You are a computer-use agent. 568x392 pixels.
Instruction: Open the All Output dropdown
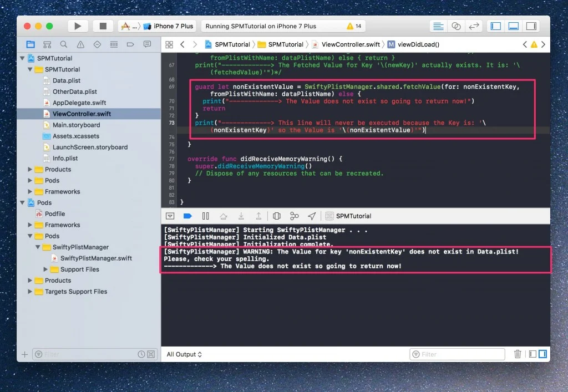pyautogui.click(x=184, y=354)
